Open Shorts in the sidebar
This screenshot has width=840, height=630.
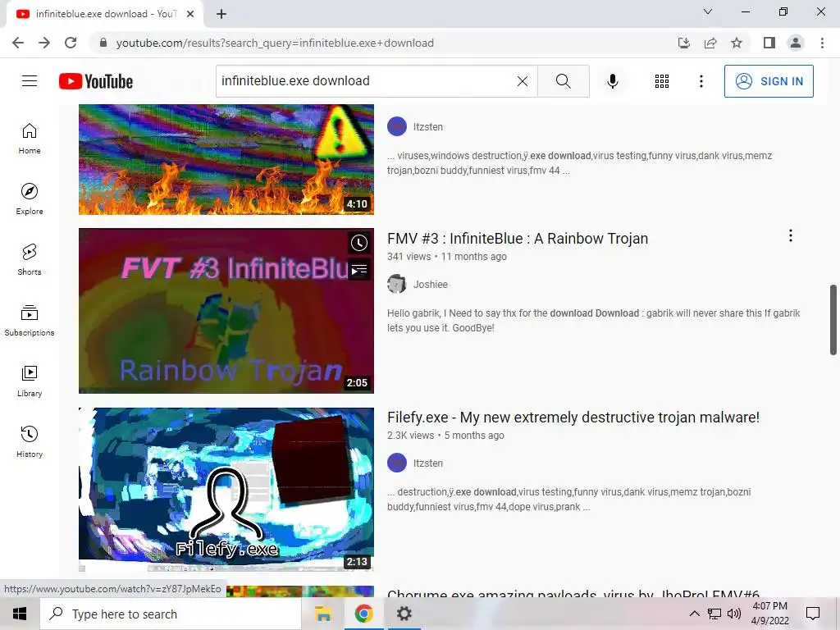tap(30, 259)
